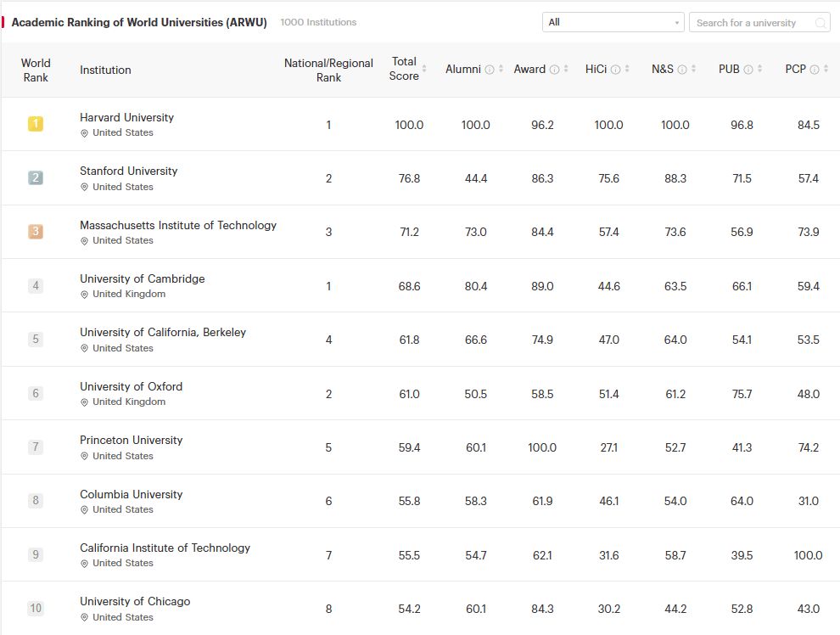The height and width of the screenshot is (635, 840).
Task: Click the rank 6 badge
Action: (x=36, y=393)
